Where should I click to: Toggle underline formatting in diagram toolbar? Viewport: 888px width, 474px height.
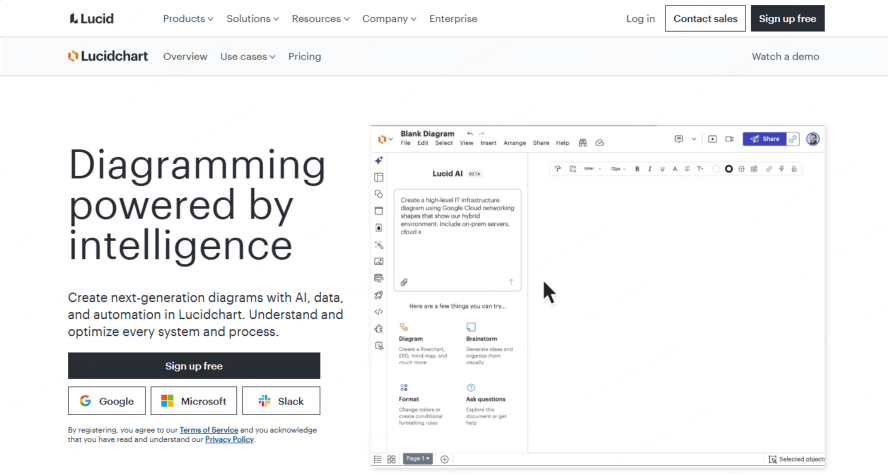tap(661, 169)
